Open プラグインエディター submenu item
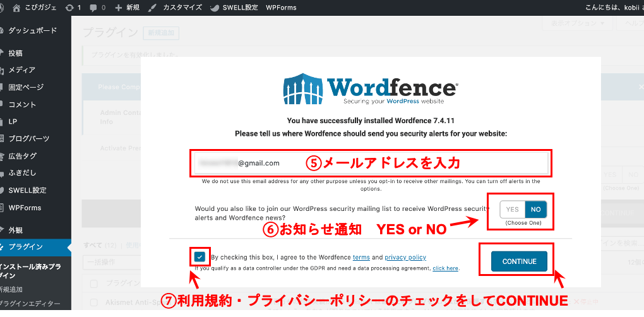Image resolution: width=644 pixels, height=317 pixels. 30,304
